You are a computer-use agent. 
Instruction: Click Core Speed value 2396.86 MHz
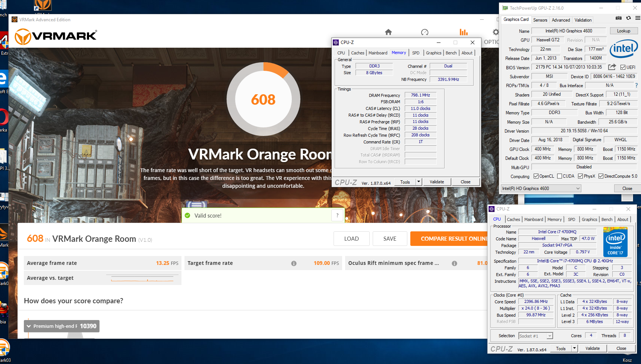(536, 302)
